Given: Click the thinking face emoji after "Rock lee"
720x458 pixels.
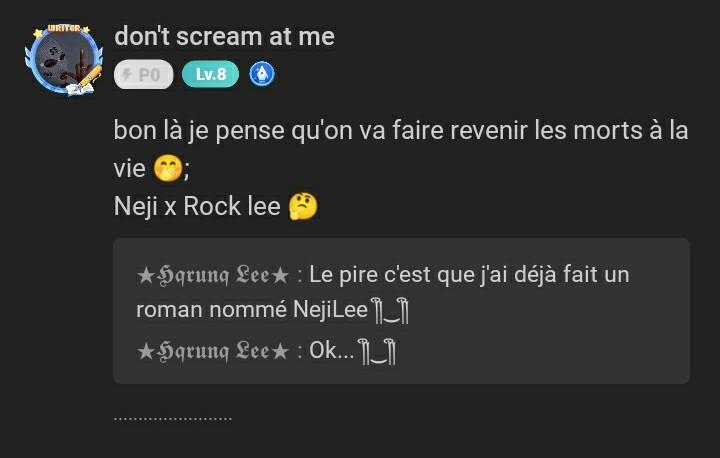Looking at the screenshot, I should [302, 206].
